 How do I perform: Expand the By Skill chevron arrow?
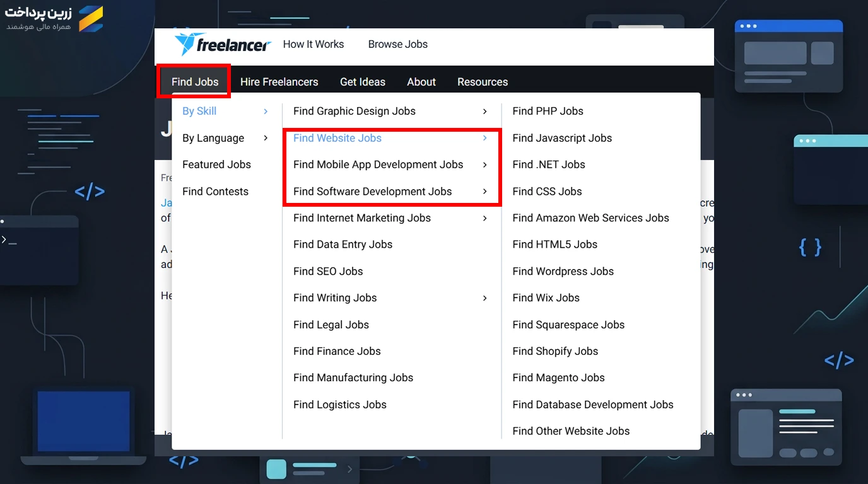266,112
